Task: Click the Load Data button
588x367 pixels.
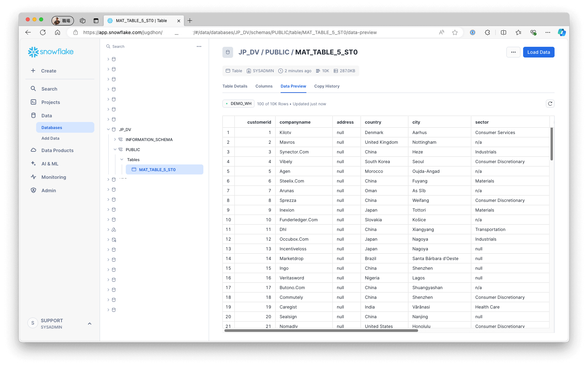Action: [x=538, y=52]
